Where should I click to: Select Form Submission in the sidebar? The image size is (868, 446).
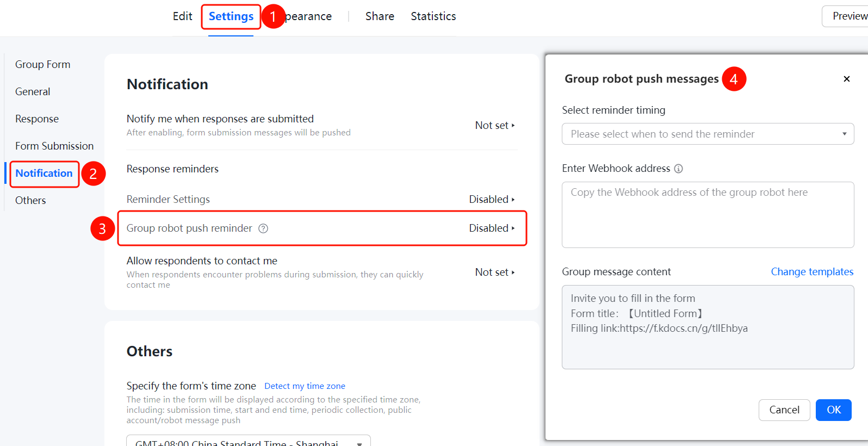click(54, 146)
